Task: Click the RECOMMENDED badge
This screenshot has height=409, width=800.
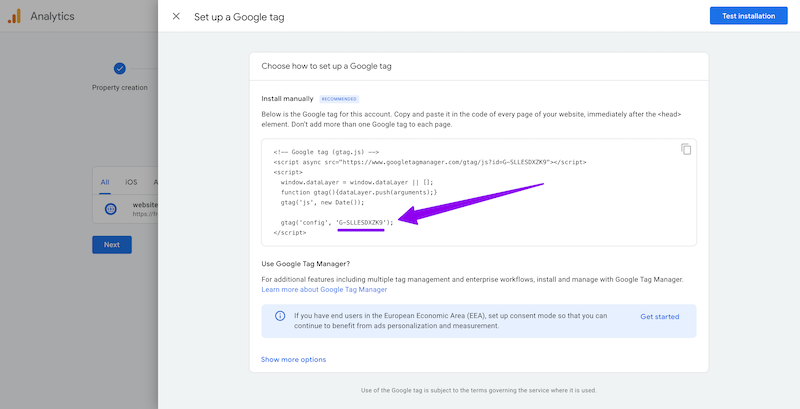Action: [x=339, y=99]
